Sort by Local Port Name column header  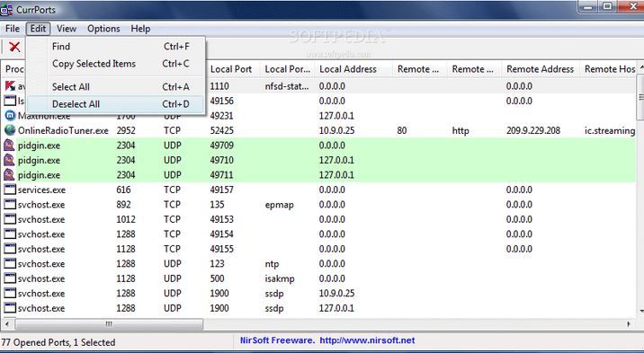pyautogui.click(x=288, y=69)
